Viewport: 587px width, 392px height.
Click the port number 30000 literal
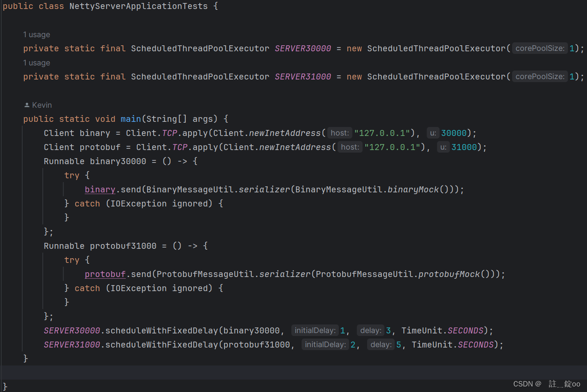[454, 133]
